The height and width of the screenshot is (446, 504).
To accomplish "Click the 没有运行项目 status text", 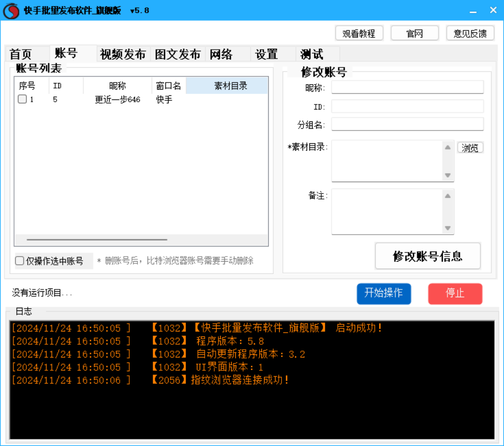I will [x=42, y=293].
